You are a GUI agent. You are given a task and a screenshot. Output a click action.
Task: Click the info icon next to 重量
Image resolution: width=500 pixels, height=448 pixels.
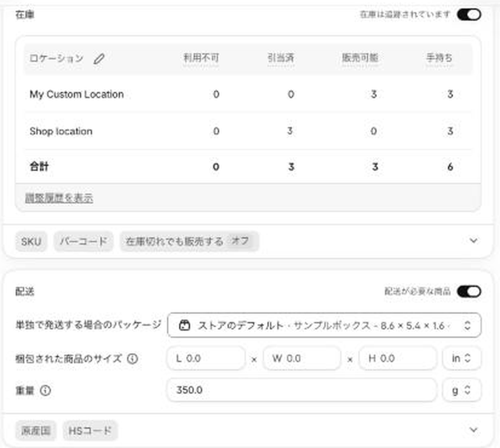[x=45, y=390]
